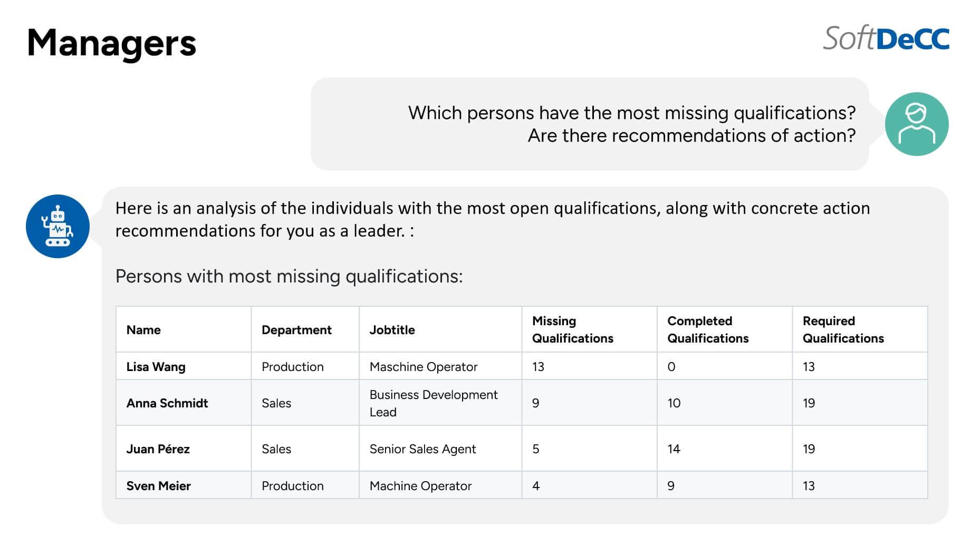Viewport: 980px width, 546px height.
Task: Click the Managers heading
Action: [111, 44]
